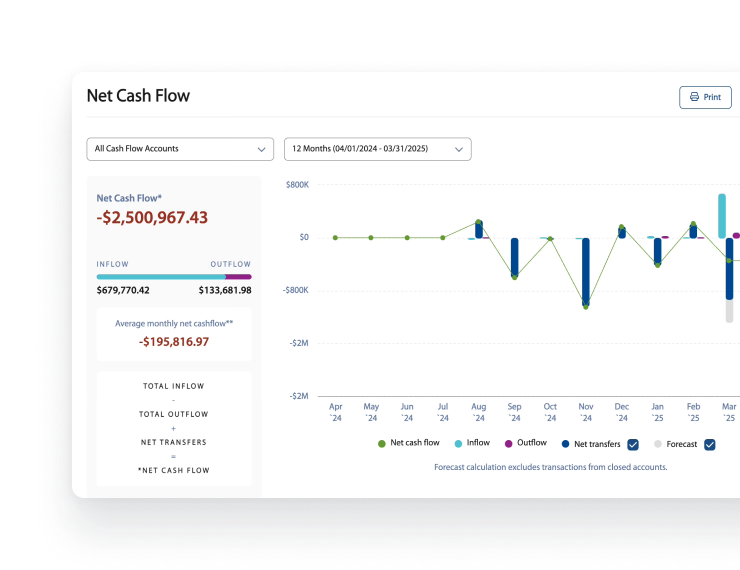Click the *NET CASH FLOW formula label

click(174, 470)
